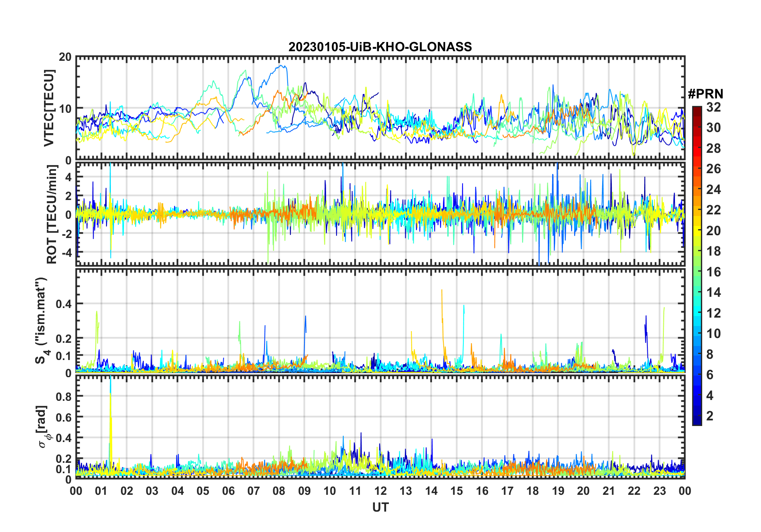The width and height of the screenshot is (761, 532).
Task: Click the x-axis hour tick "23"
Action: tap(659, 491)
